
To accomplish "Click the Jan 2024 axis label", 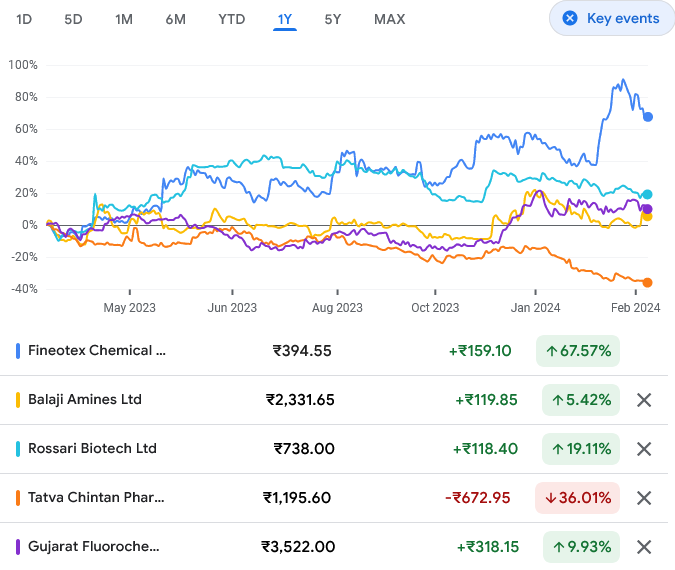I will pyautogui.click(x=536, y=308).
